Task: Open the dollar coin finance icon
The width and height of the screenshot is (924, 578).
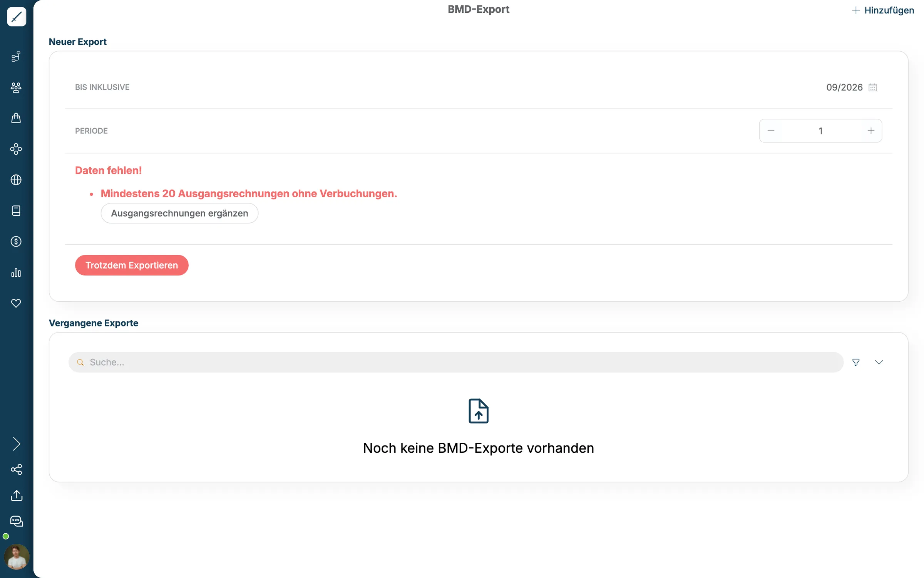Action: [x=16, y=242]
